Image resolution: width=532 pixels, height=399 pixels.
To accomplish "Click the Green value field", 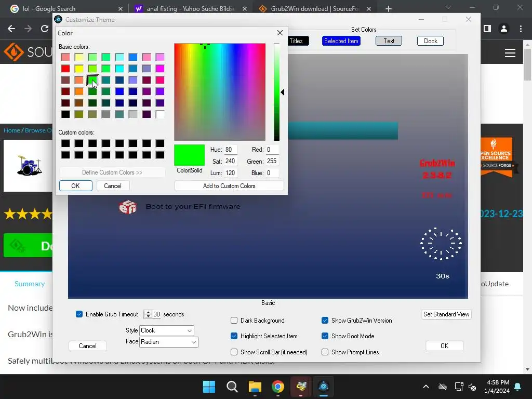I will (272, 161).
